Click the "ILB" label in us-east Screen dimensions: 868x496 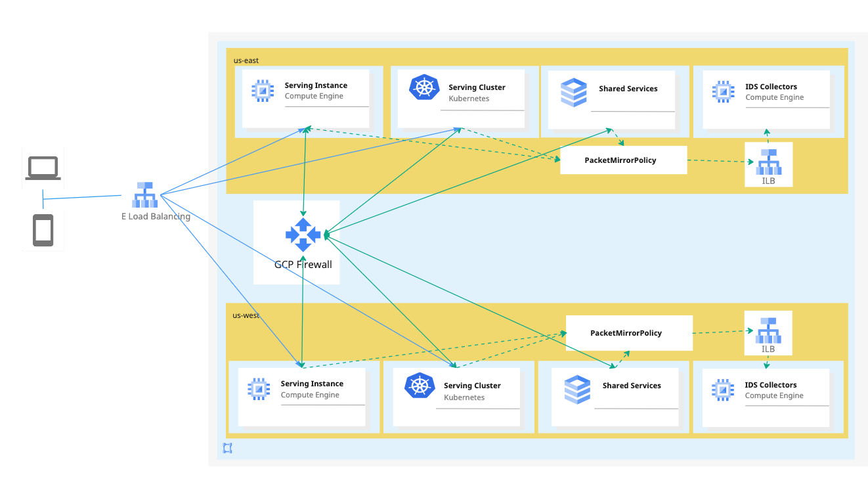768,181
